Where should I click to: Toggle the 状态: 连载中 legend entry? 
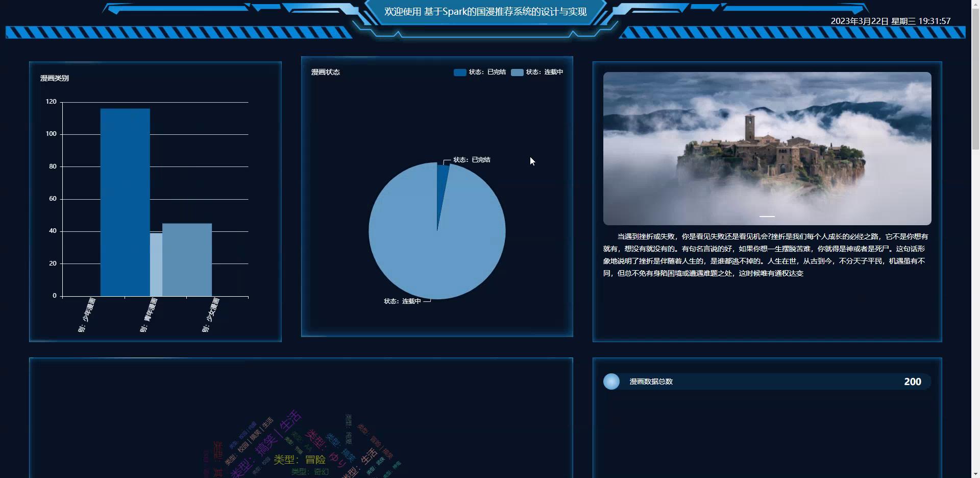537,72
